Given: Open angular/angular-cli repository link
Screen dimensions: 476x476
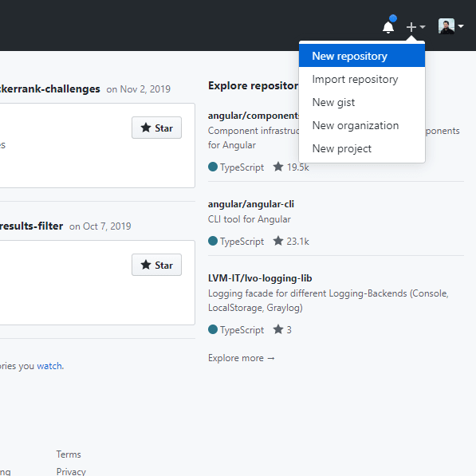Looking at the screenshot, I should click(251, 204).
